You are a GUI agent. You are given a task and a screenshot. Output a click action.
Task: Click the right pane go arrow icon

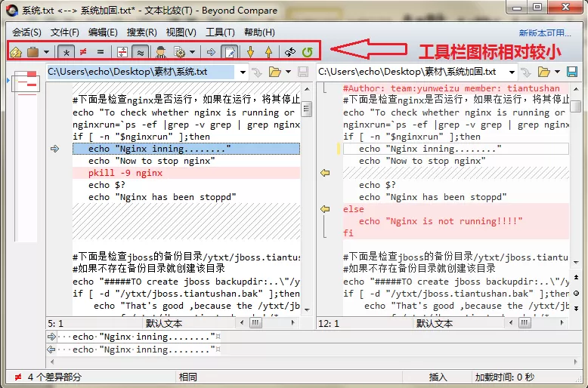(x=526, y=72)
